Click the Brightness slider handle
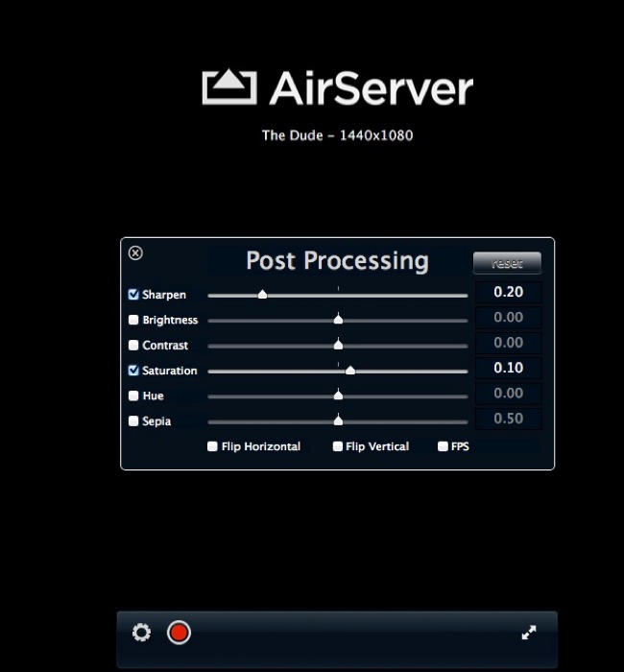624x672 pixels. coord(338,319)
